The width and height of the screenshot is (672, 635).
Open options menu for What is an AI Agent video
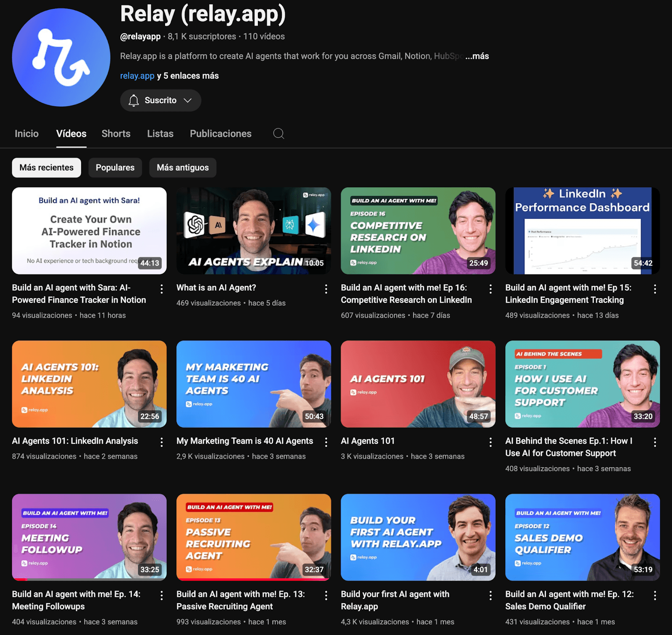point(326,289)
